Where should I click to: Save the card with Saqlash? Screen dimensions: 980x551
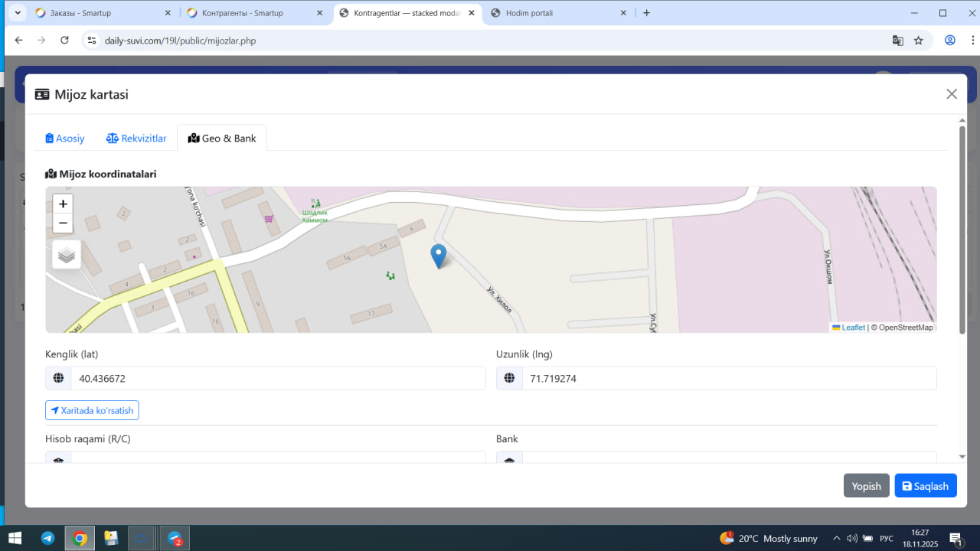click(926, 486)
